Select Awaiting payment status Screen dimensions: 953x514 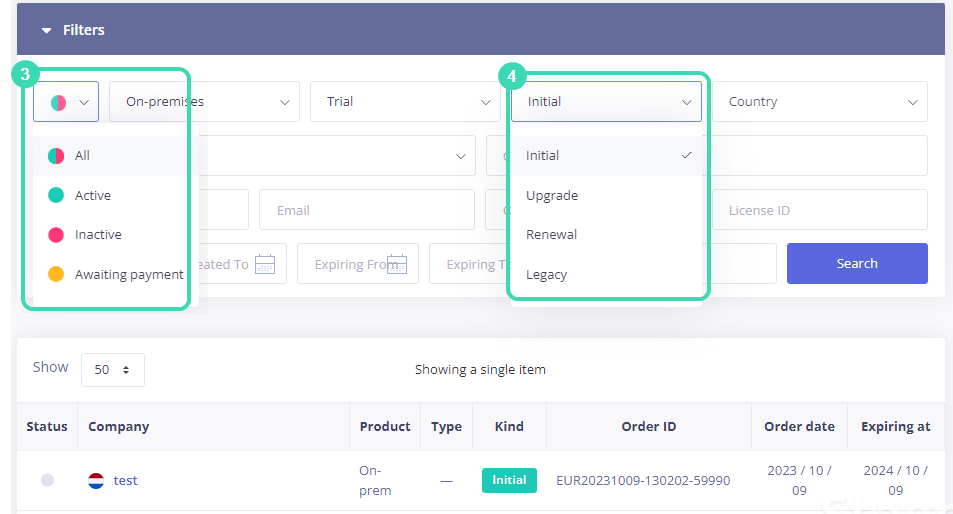pos(128,275)
